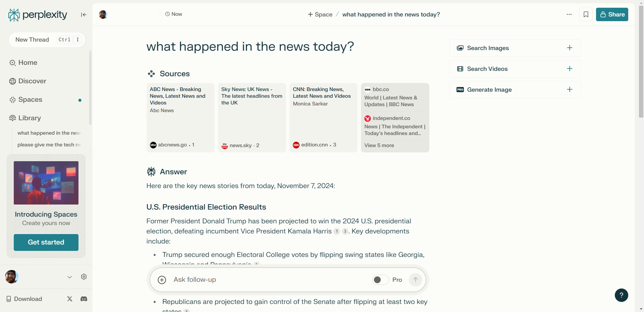Click the account avatar in the sidebar
Viewport: 644px width, 312px height.
[x=11, y=277]
